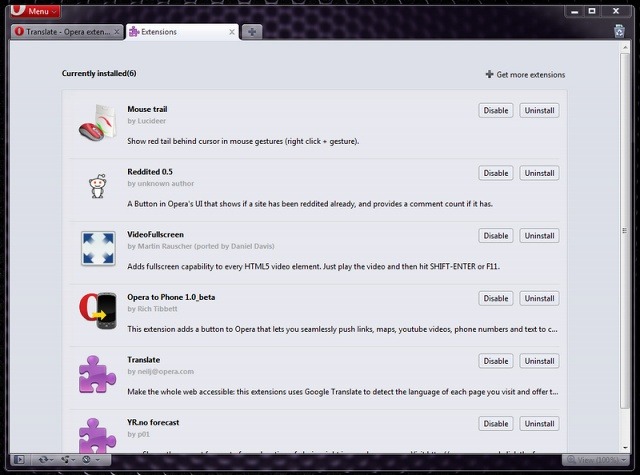Click the Reddited 0.5 title

click(x=150, y=172)
